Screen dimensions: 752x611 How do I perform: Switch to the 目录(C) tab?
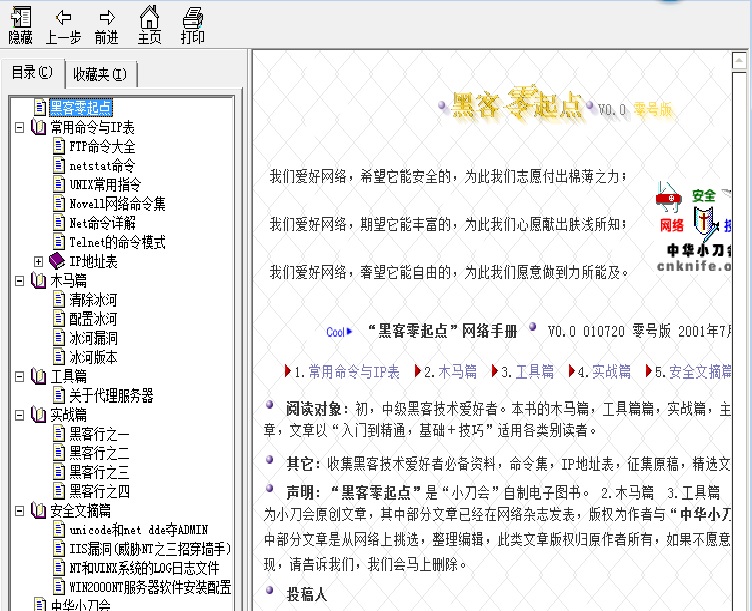32,73
